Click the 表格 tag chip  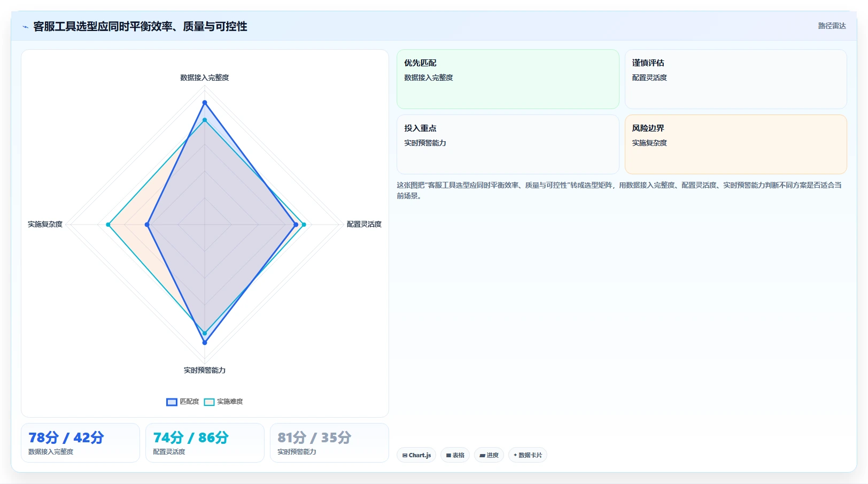pyautogui.click(x=455, y=455)
